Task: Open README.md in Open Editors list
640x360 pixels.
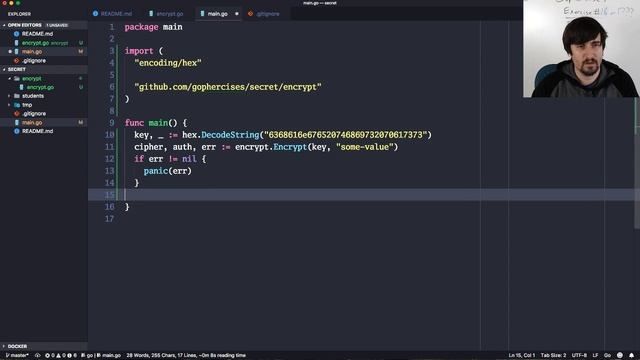Action: click(x=44, y=34)
